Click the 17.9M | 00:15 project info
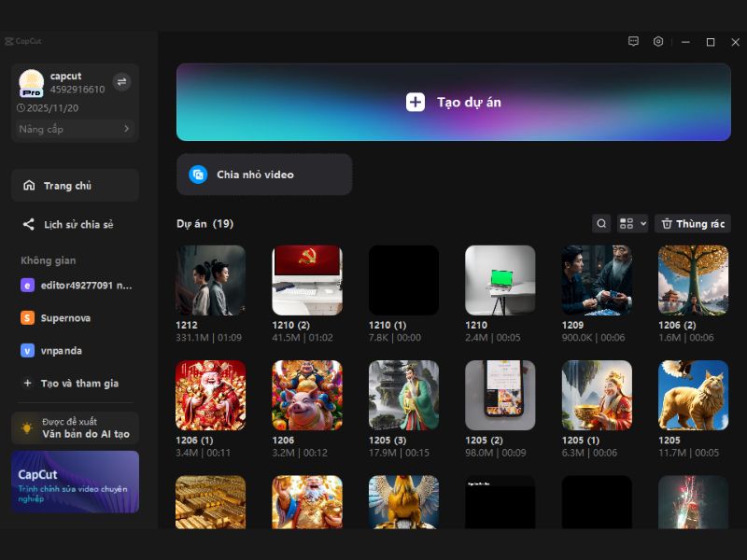The height and width of the screenshot is (560, 747). 399,453
